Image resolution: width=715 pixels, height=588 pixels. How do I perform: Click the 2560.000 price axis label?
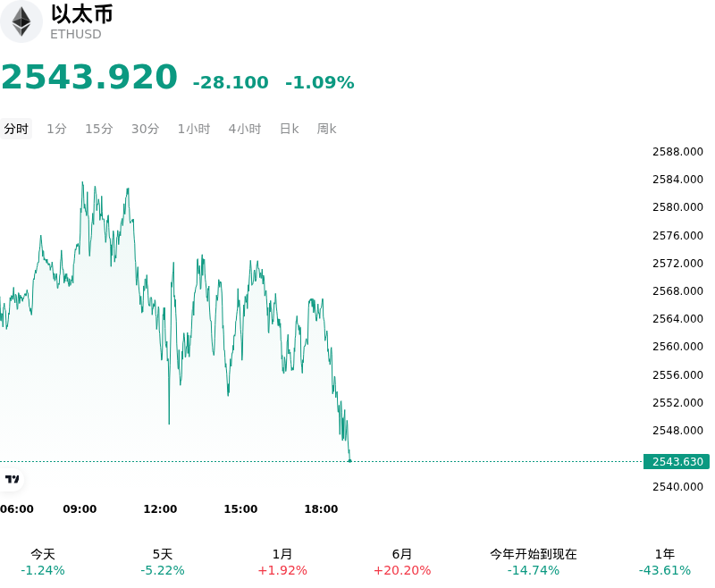pyautogui.click(x=677, y=347)
